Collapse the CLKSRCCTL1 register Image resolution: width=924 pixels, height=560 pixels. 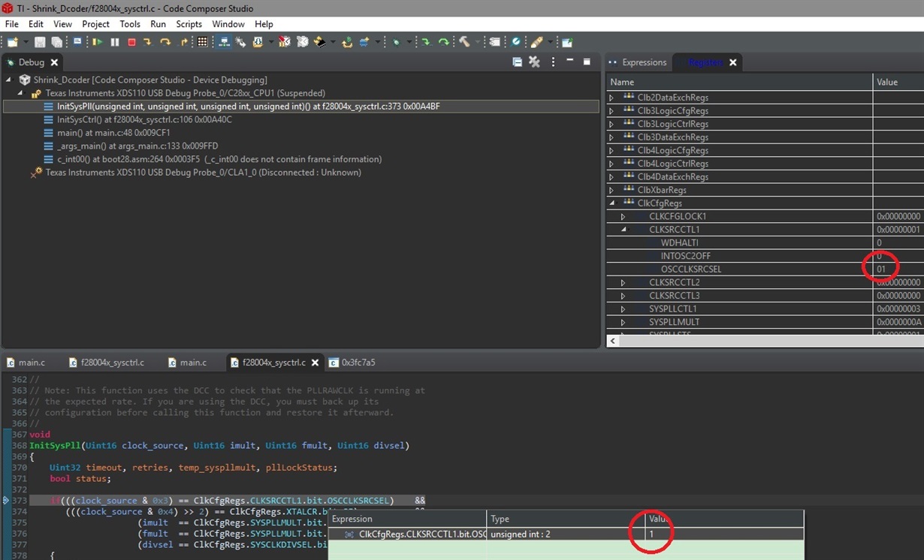click(623, 230)
